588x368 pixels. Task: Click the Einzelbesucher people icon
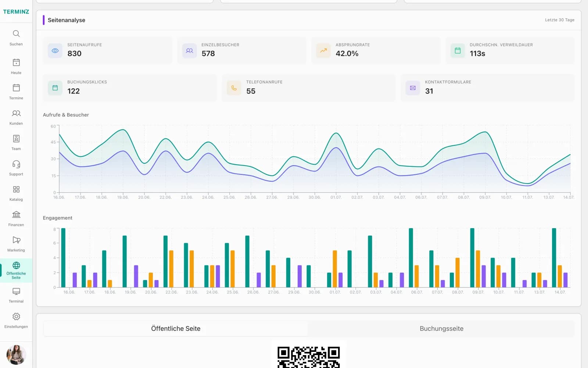(189, 51)
